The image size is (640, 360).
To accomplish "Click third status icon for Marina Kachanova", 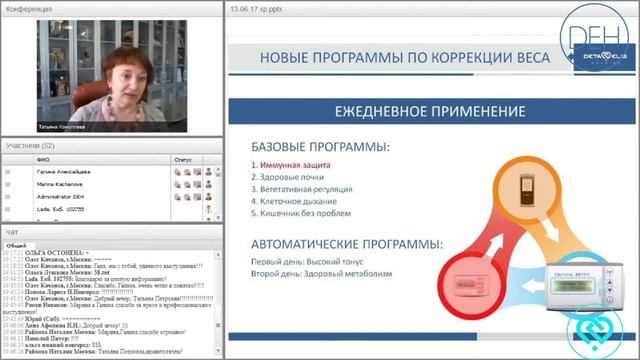I will 197,184.
